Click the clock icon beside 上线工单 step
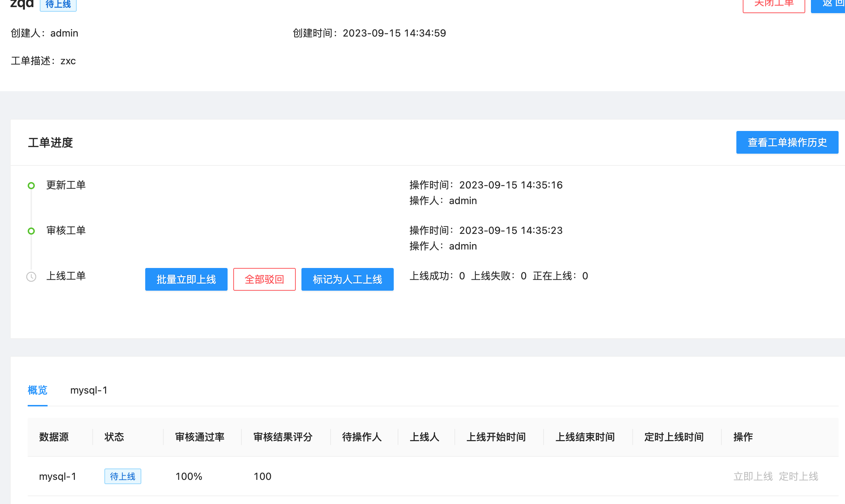Image resolution: width=845 pixels, height=504 pixels. pyautogui.click(x=31, y=277)
